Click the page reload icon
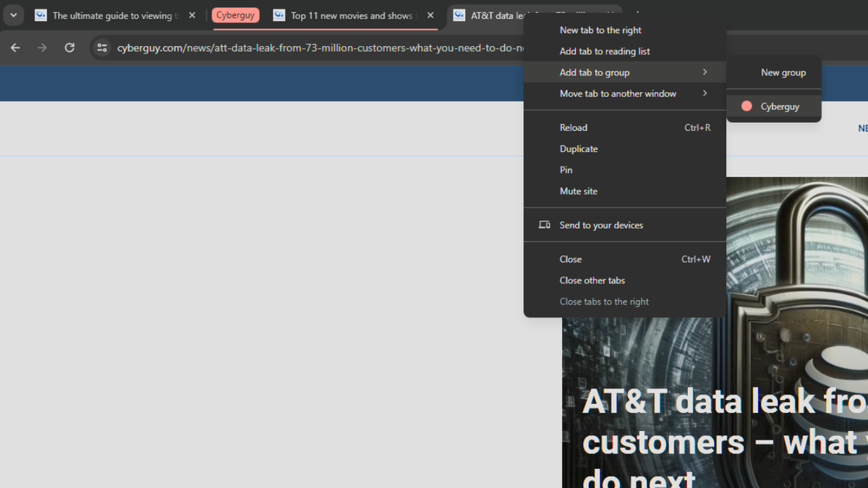 pyautogui.click(x=69, y=48)
